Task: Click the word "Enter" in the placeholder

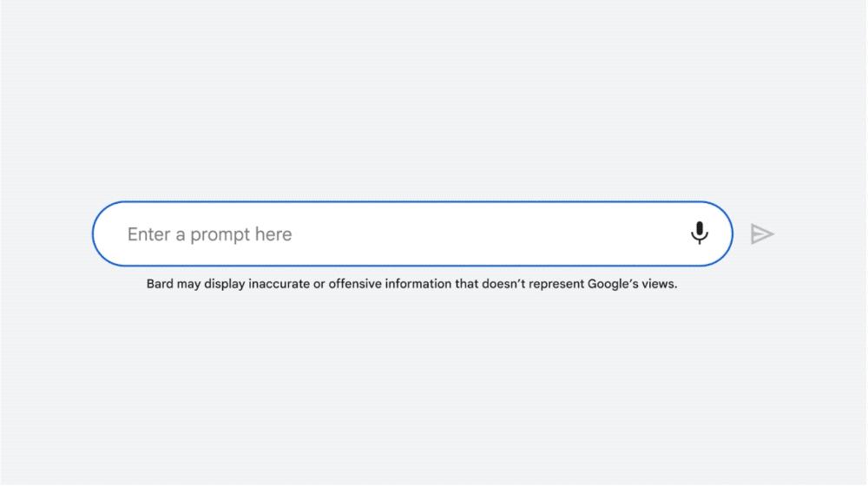Action: tap(148, 234)
